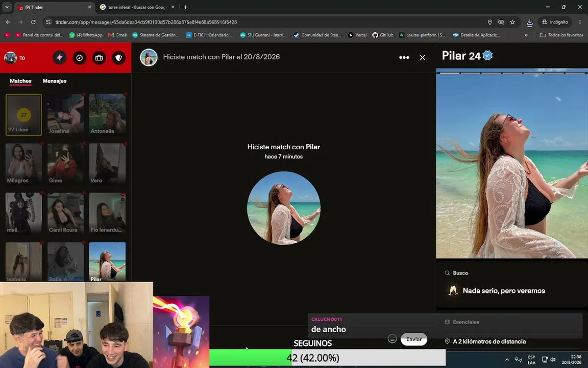Open GitHub bookmark
This screenshot has height=368, width=588.
pos(383,35)
